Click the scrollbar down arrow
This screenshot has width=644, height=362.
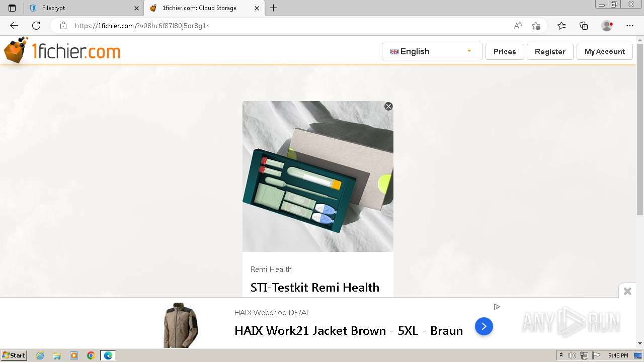coord(640,343)
